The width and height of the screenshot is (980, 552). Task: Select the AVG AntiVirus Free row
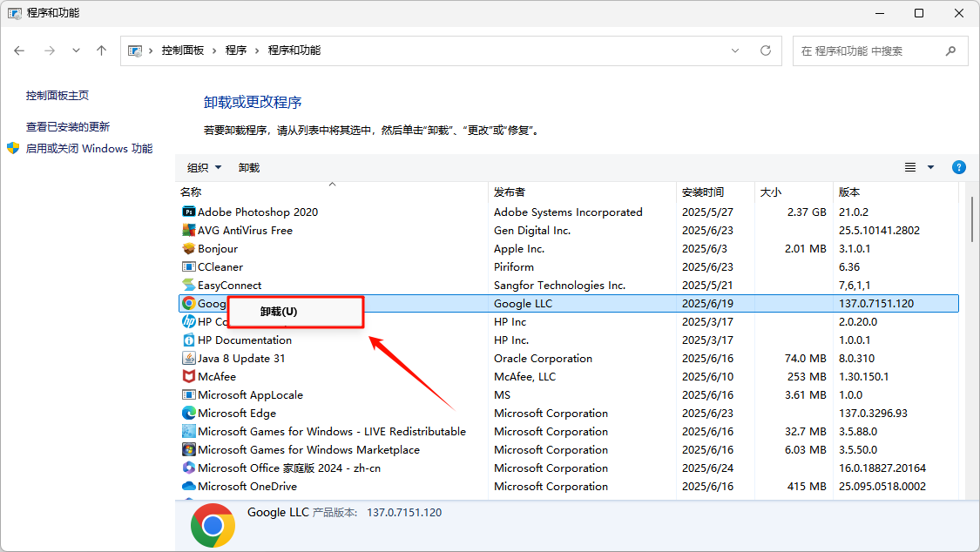[569, 230]
